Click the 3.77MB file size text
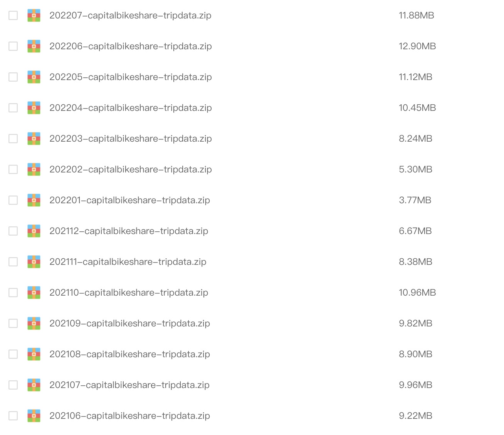The width and height of the screenshot is (504, 435). pos(415,200)
